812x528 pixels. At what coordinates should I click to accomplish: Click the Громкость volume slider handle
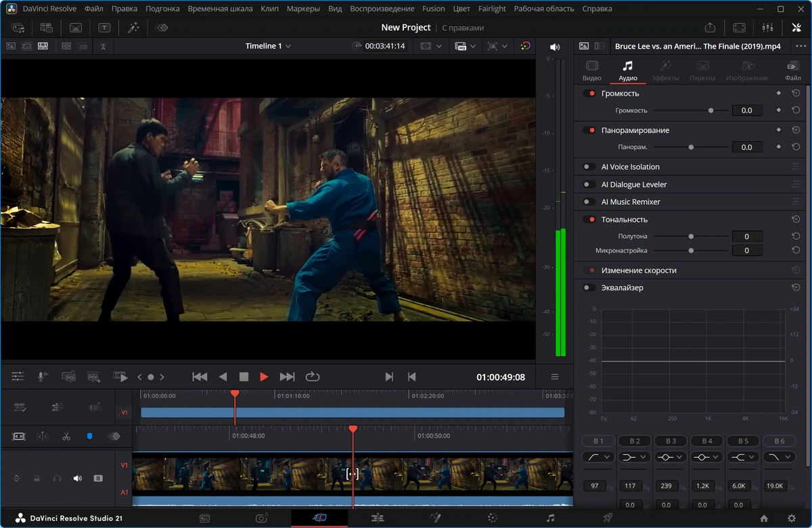[710, 110]
